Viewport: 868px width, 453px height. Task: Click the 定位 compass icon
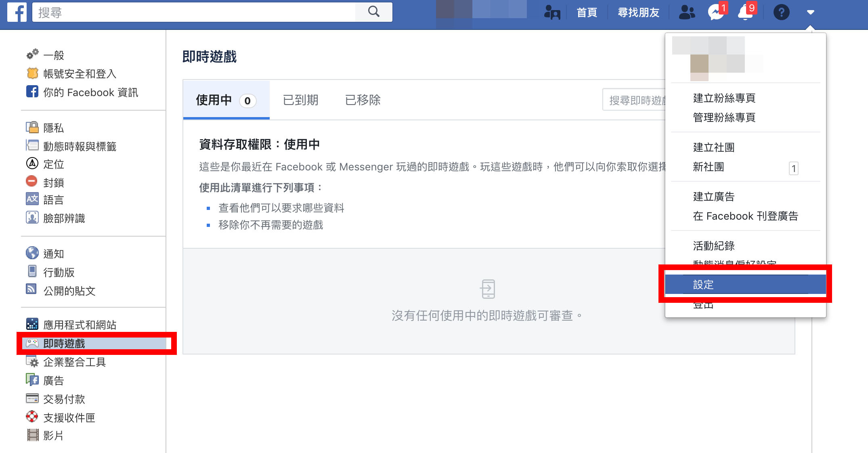point(32,164)
